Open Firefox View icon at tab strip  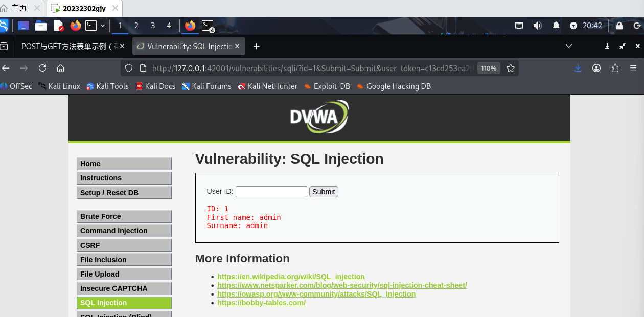pyautogui.click(x=4, y=46)
